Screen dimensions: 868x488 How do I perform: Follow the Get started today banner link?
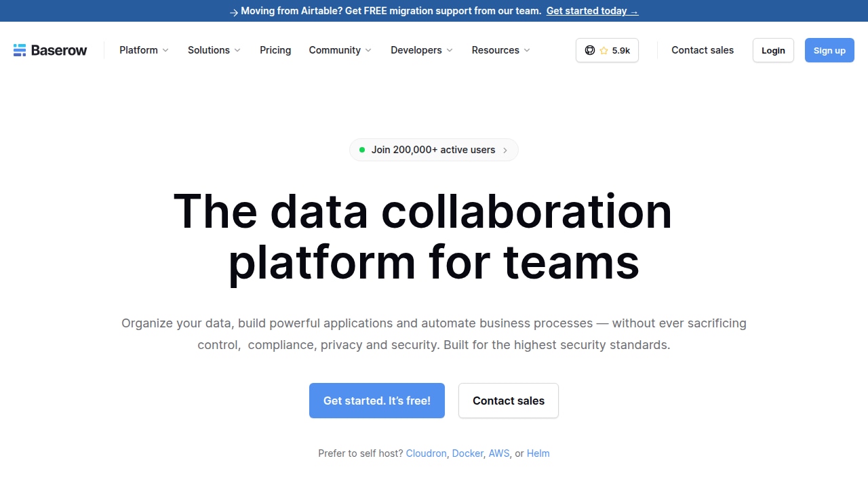point(592,11)
